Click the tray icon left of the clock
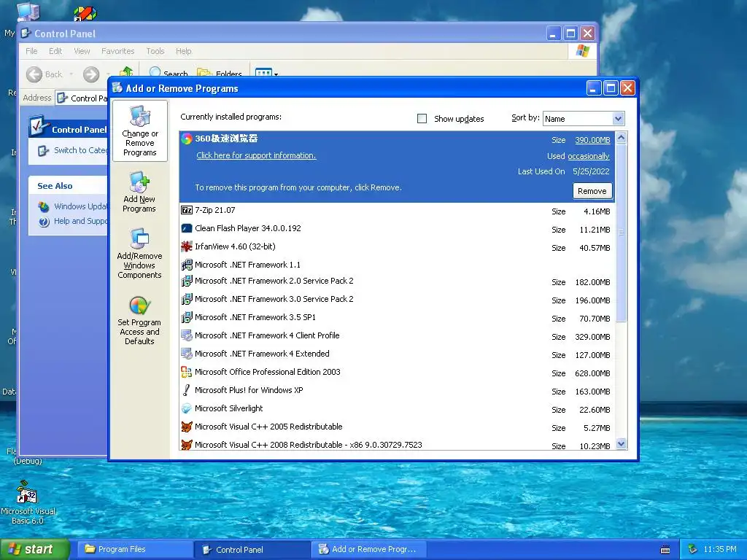 tap(693, 550)
